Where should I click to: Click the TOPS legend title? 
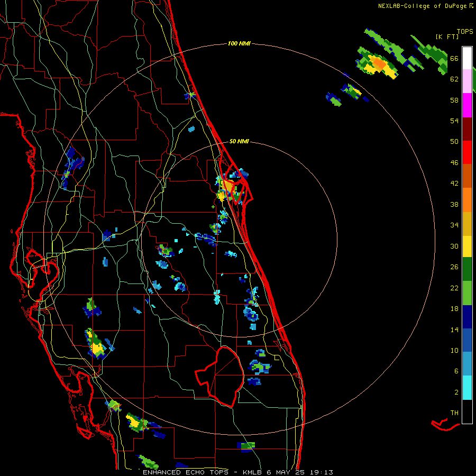[465, 32]
